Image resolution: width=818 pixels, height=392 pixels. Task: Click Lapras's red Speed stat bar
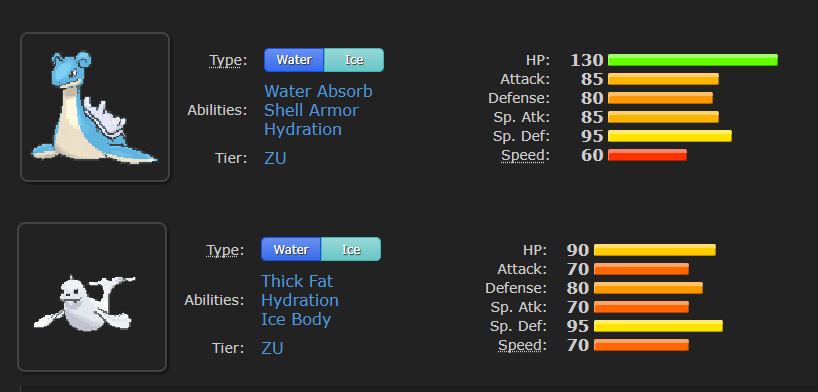[647, 155]
